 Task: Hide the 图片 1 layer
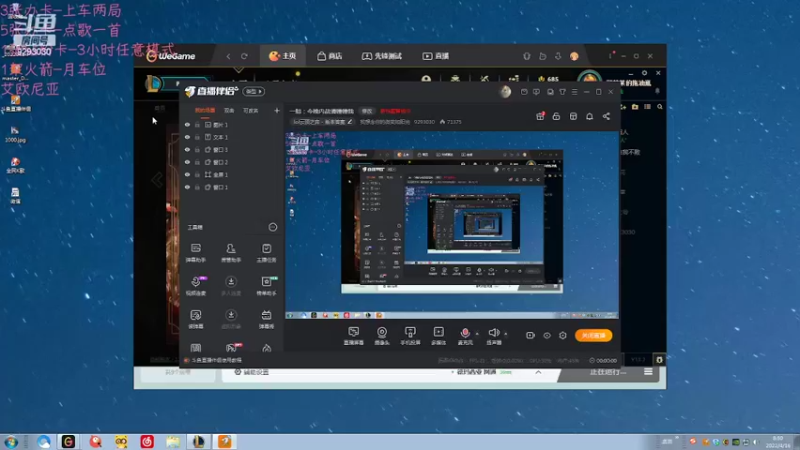187,124
